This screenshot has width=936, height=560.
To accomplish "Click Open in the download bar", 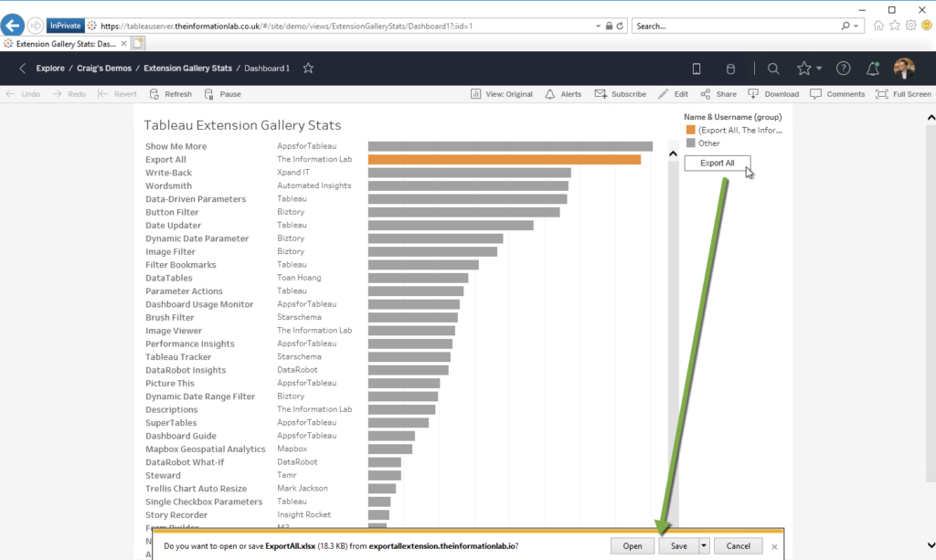I will pyautogui.click(x=633, y=545).
